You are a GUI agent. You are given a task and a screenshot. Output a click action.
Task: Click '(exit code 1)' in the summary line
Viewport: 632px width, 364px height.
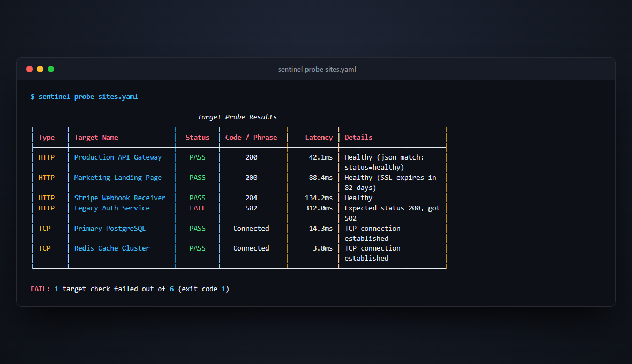(204, 289)
